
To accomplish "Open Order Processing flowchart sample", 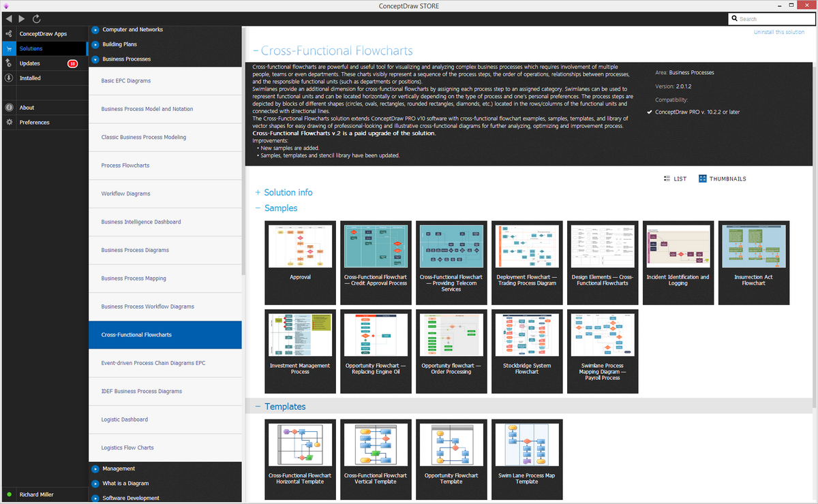I will click(451, 351).
